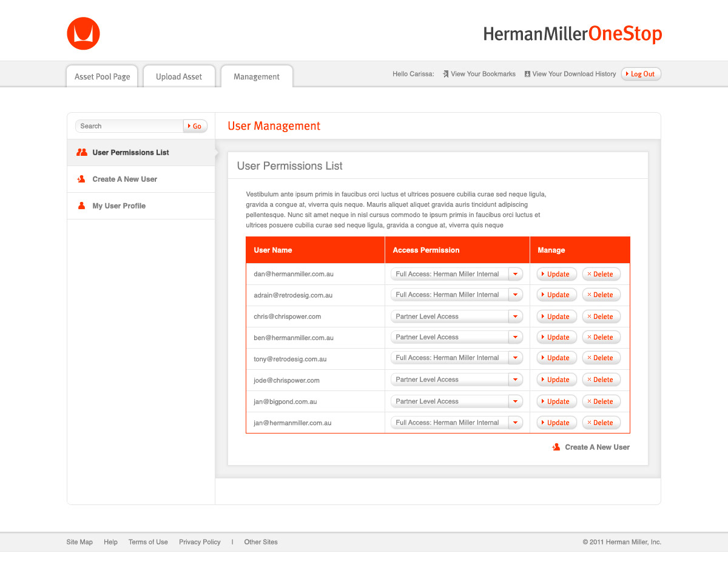Open Create A New User in sidebar
This screenshot has height=576, width=728.
141,179
